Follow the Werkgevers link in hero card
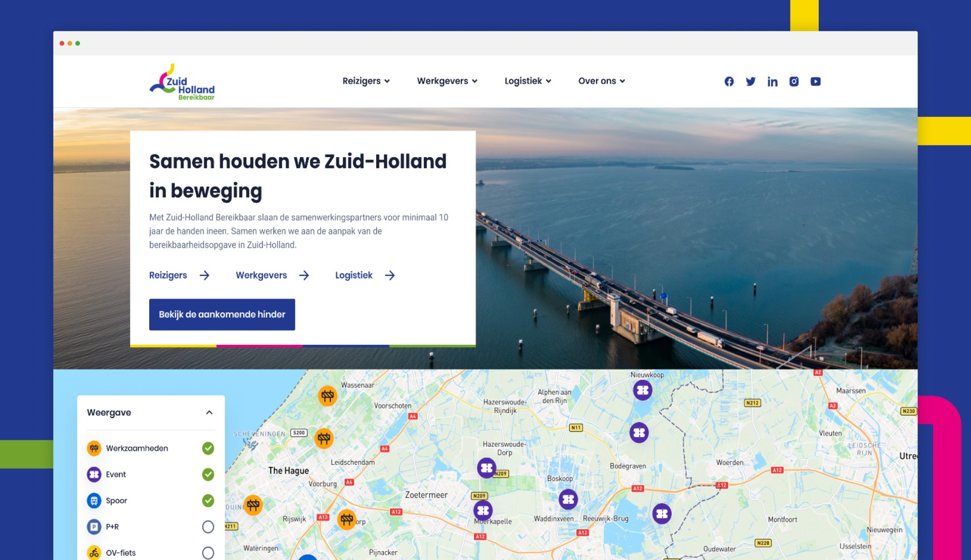This screenshot has width=971, height=560. pyautogui.click(x=261, y=275)
